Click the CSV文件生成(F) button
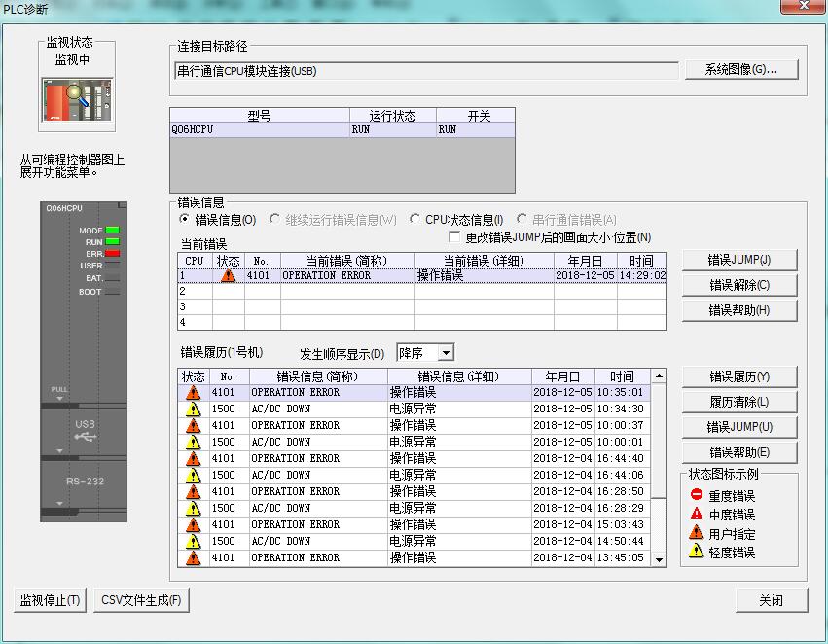The height and width of the screenshot is (644, 828). tap(142, 600)
